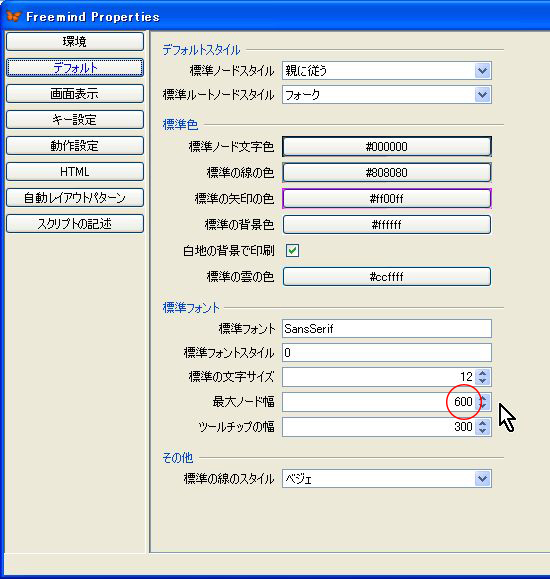550x579 pixels.
Task: Open 標準ルートノードスタイル dropdown showing フォーク
Action: coord(387,95)
